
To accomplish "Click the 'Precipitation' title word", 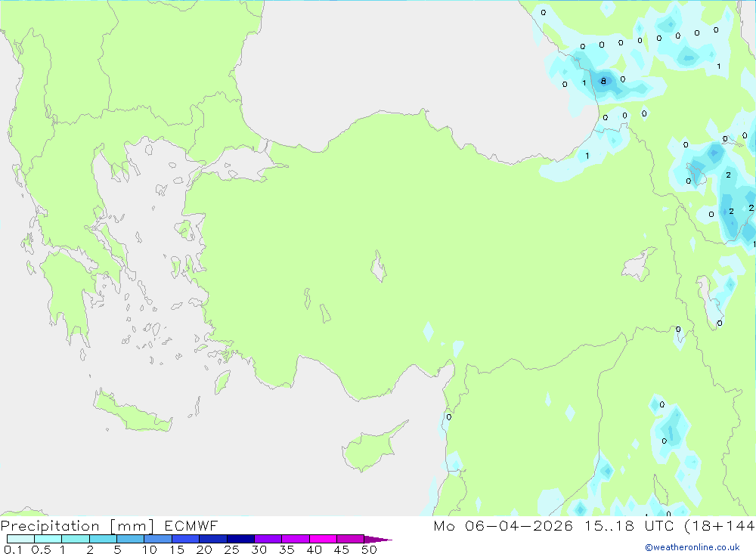I will [50, 526].
